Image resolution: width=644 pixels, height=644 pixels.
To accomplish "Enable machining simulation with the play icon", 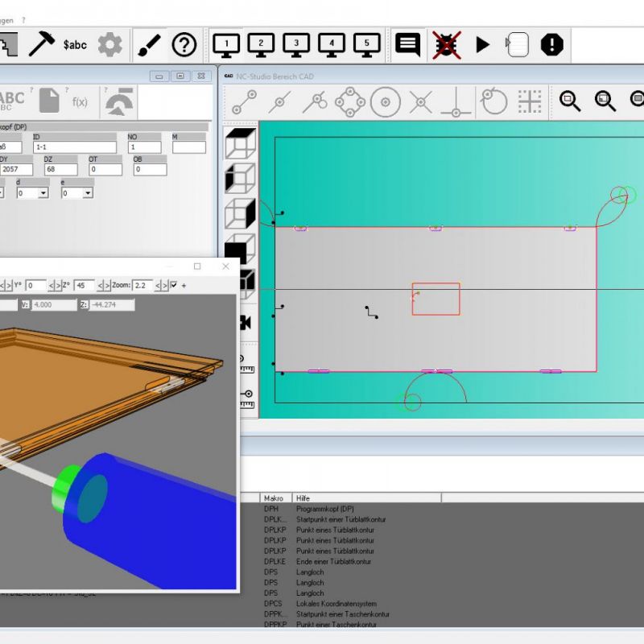I will pyautogui.click(x=482, y=45).
